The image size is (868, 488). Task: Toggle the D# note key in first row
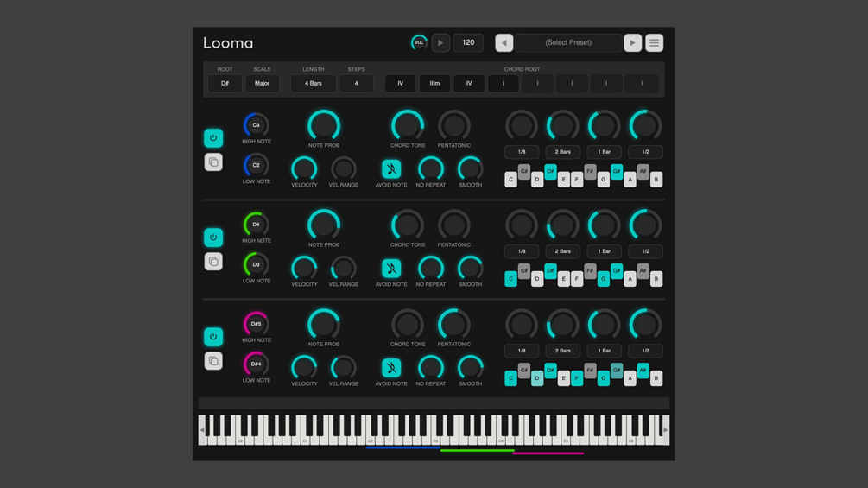(550, 172)
